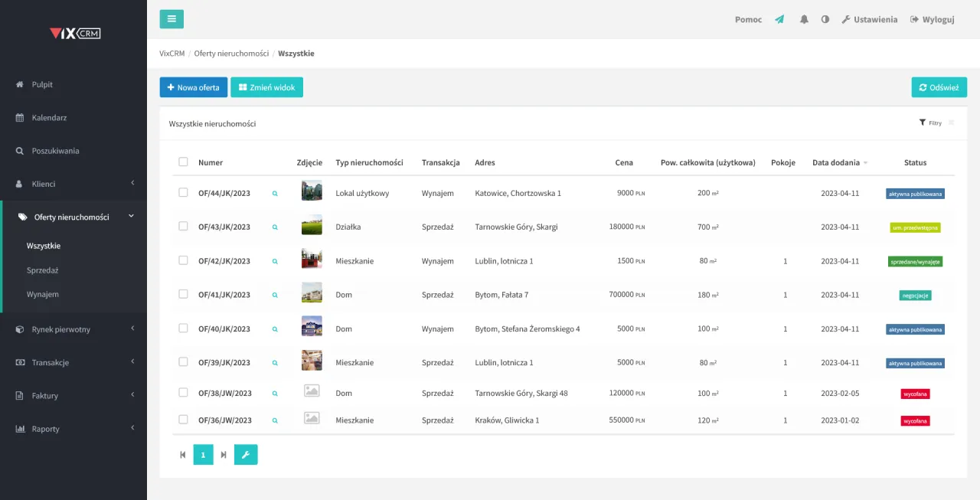Click the hamburger menu toggle button

point(171,19)
